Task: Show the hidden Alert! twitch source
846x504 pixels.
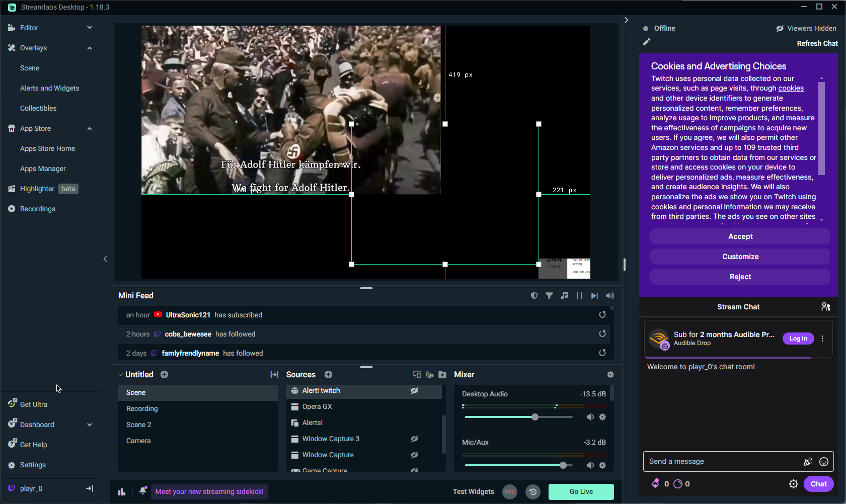Action: tap(414, 390)
